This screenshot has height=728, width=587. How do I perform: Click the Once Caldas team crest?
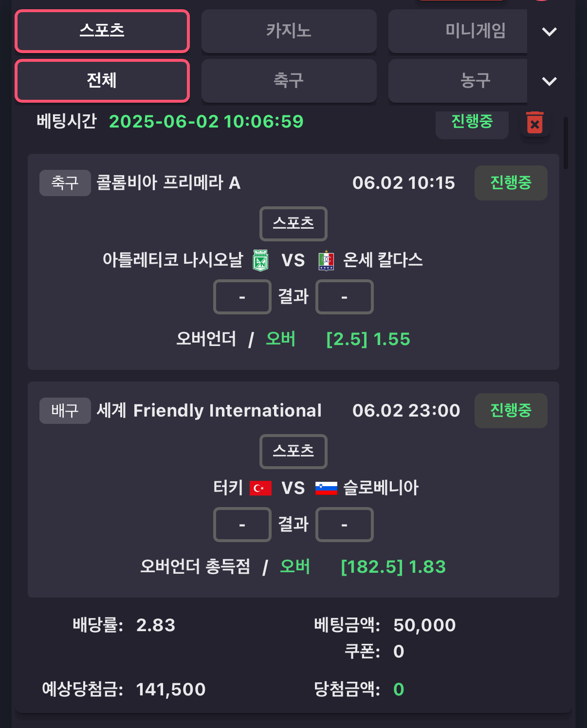326,261
